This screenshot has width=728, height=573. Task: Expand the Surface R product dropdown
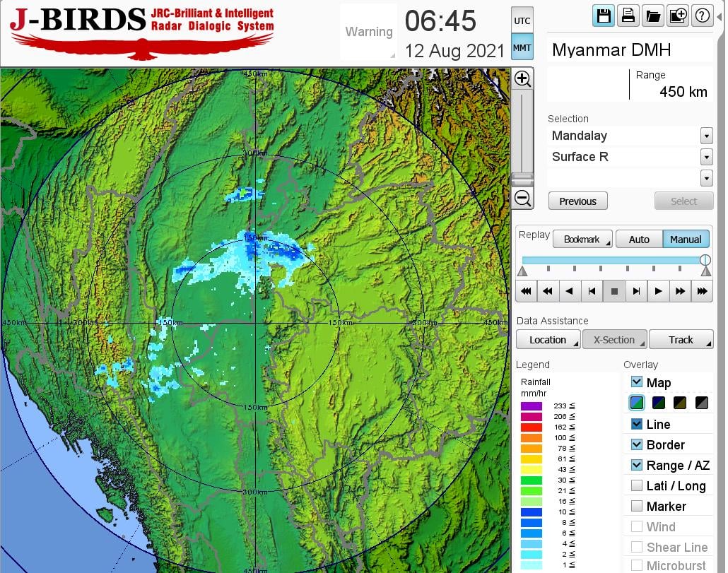pos(706,157)
